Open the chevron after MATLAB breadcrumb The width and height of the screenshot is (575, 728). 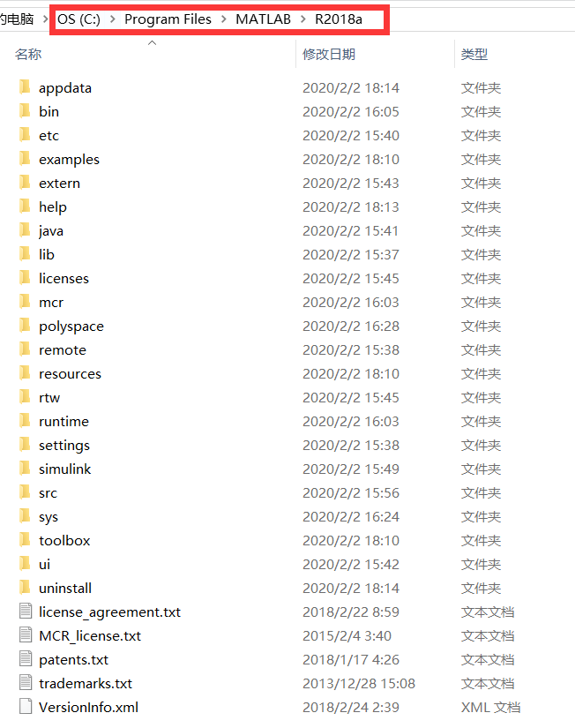pos(303,19)
